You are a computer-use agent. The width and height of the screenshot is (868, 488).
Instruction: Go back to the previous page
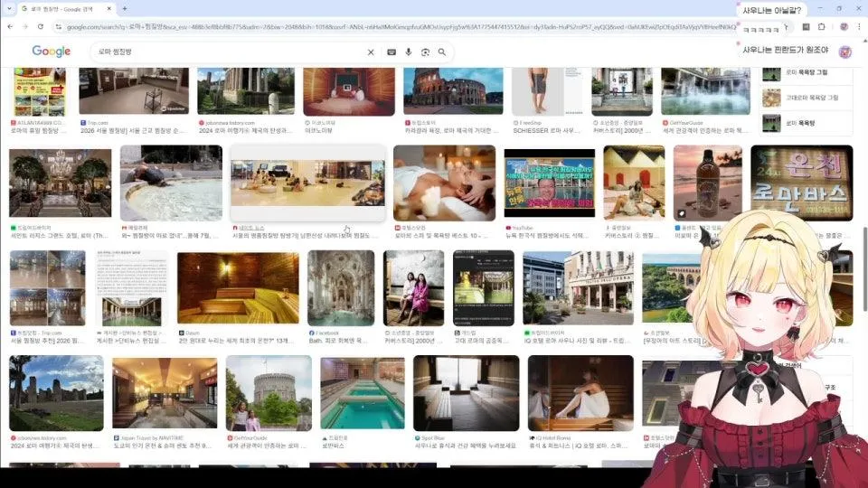coord(11,27)
